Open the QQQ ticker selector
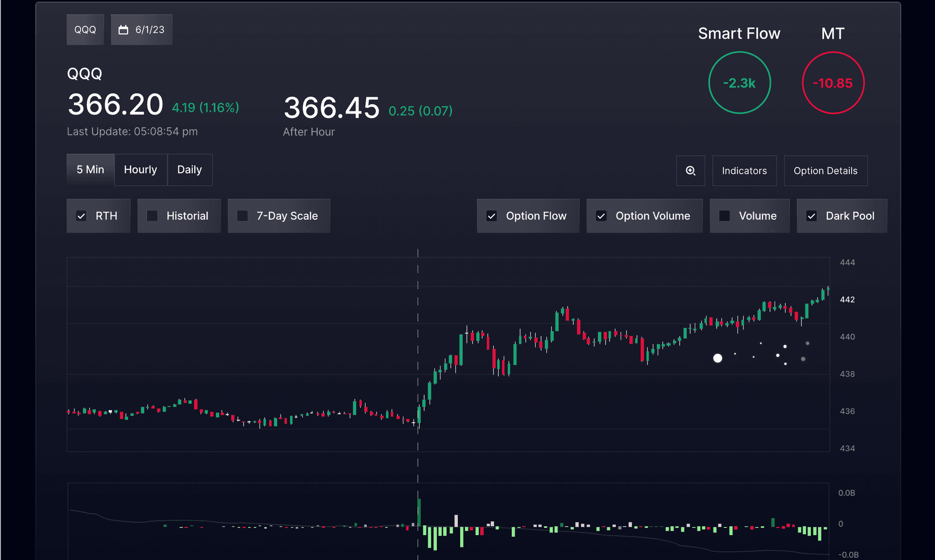This screenshot has width=935, height=560. (85, 30)
